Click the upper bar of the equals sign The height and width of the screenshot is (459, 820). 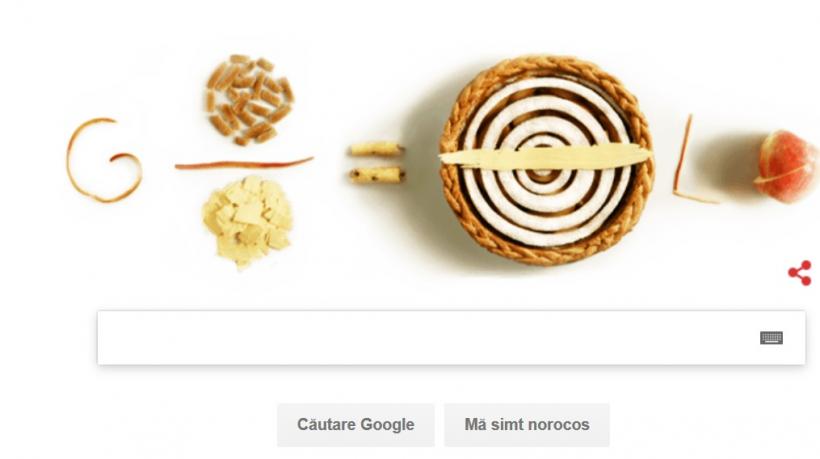(x=377, y=150)
